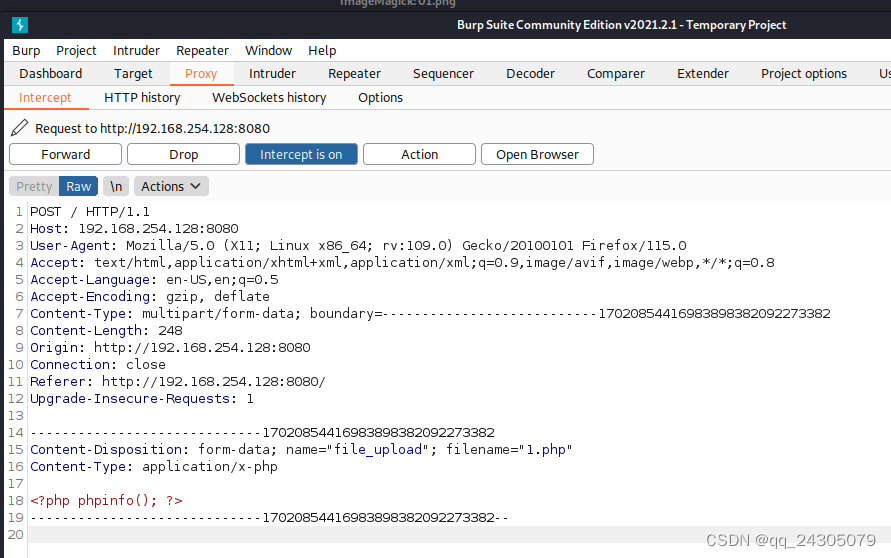The width and height of the screenshot is (891, 558).
Task: Select the Intercept sub-tab
Action: click(x=45, y=98)
